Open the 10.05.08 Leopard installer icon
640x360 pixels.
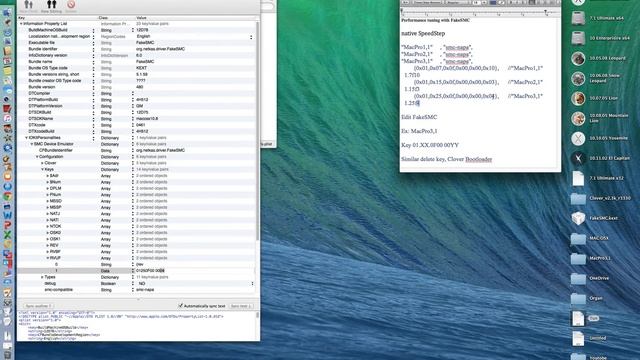click(x=578, y=58)
